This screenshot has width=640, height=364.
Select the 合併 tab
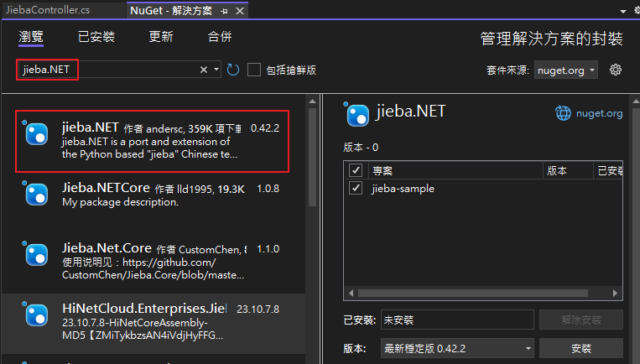[220, 37]
